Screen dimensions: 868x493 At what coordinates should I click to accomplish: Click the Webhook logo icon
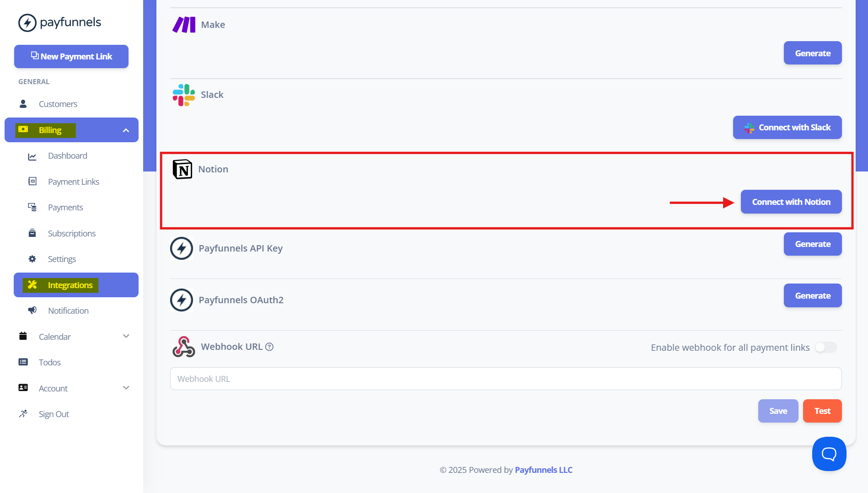[184, 347]
